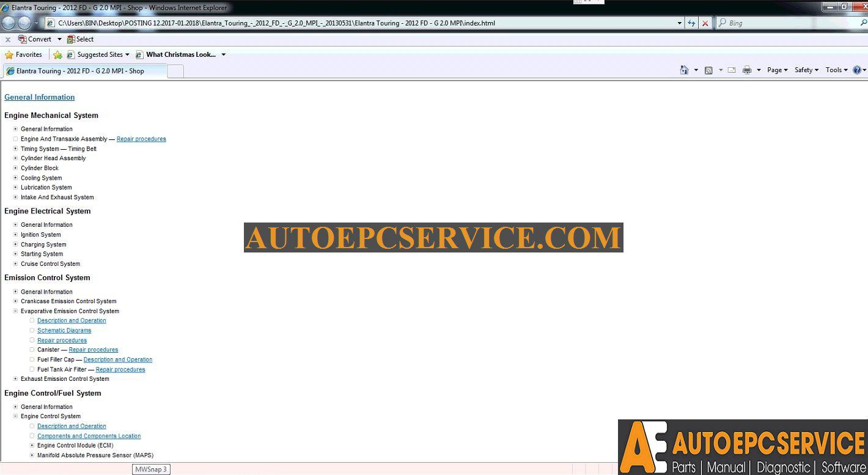Open What Christmas Look... favorites item
This screenshot has height=475, width=868.
tap(175, 55)
